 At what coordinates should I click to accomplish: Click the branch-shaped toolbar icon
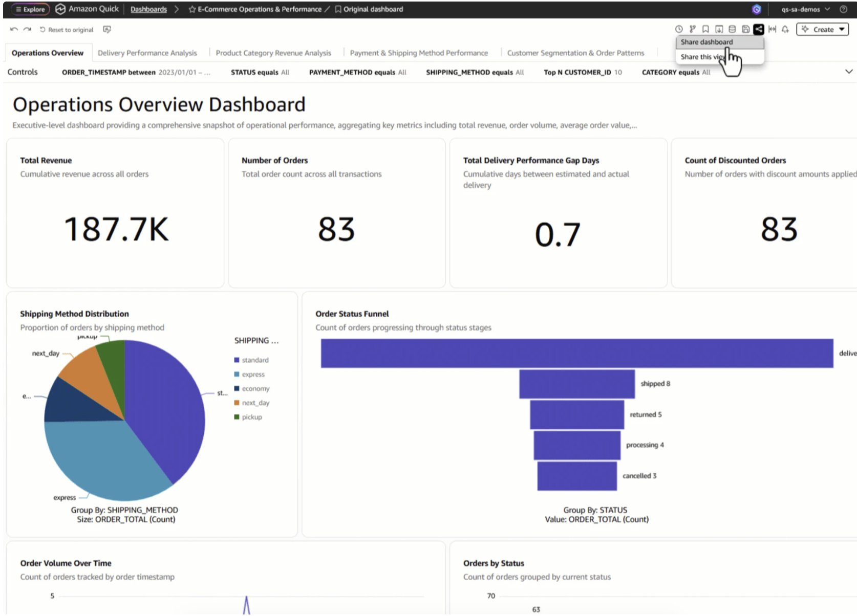coord(692,29)
